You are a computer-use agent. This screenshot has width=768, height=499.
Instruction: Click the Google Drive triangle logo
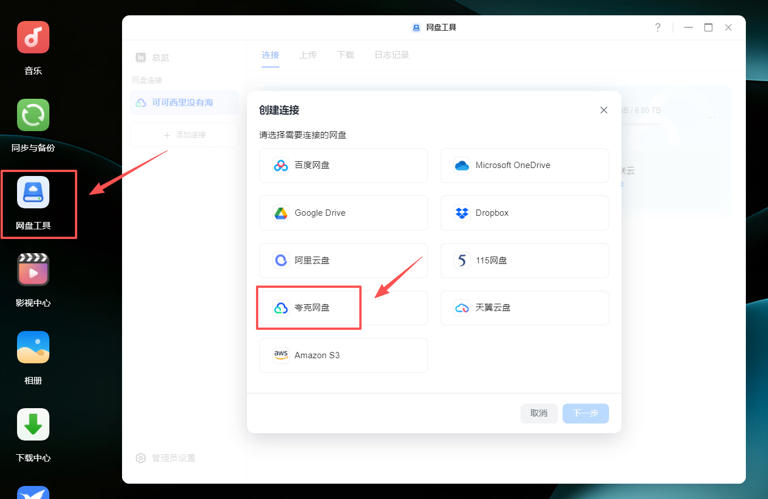click(281, 213)
